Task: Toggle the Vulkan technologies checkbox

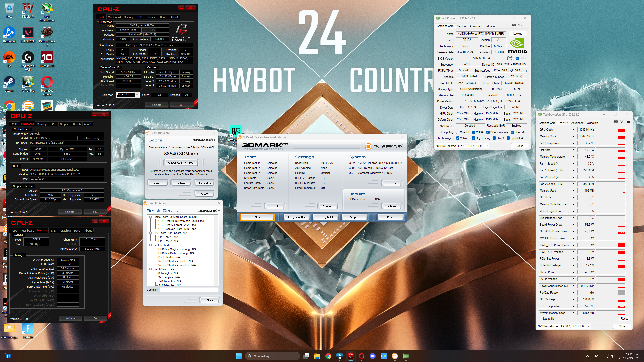Action: [x=458, y=138]
